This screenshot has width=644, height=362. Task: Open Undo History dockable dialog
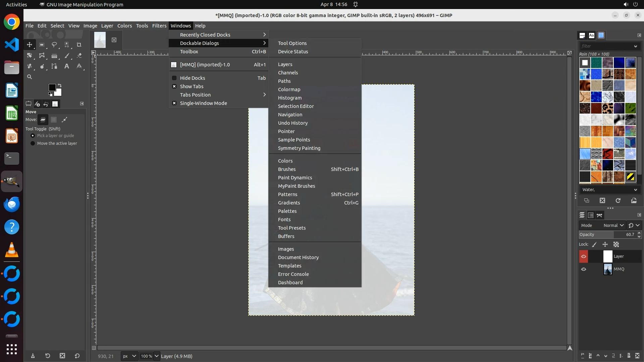(292, 123)
